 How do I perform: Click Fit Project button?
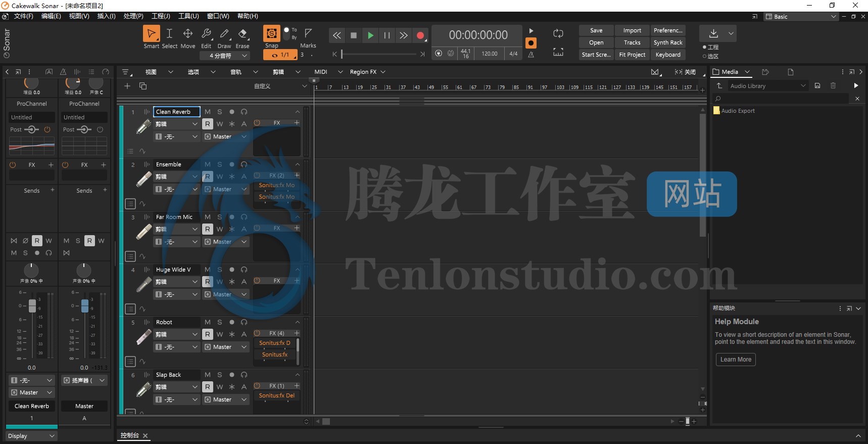point(632,55)
